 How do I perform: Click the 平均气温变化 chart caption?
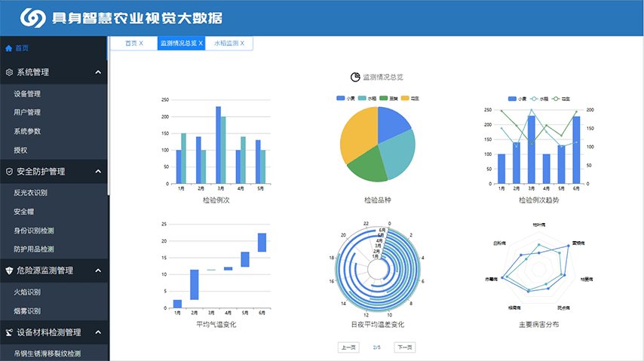[x=216, y=325]
